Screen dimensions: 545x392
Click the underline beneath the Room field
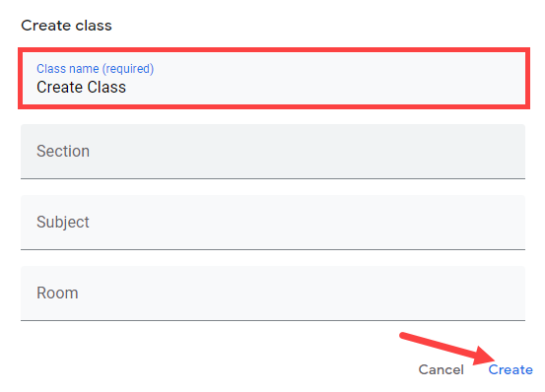coord(273,320)
